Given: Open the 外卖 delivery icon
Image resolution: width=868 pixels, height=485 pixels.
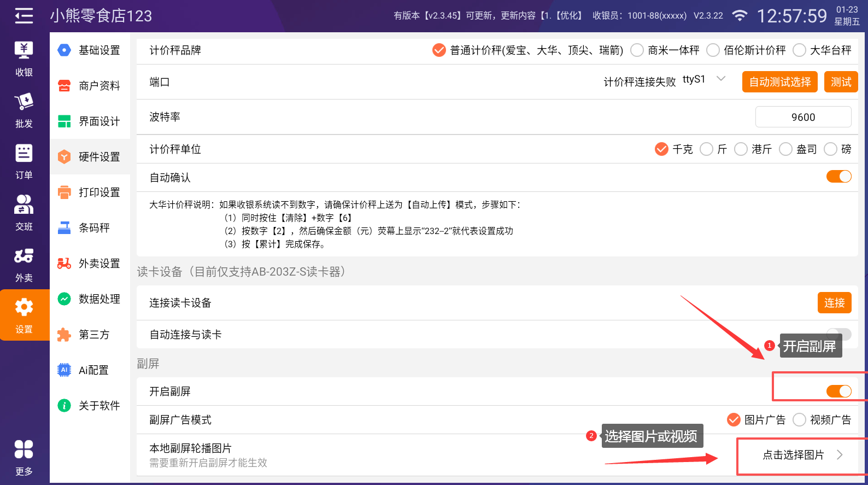Looking at the screenshot, I should pyautogui.click(x=24, y=265).
